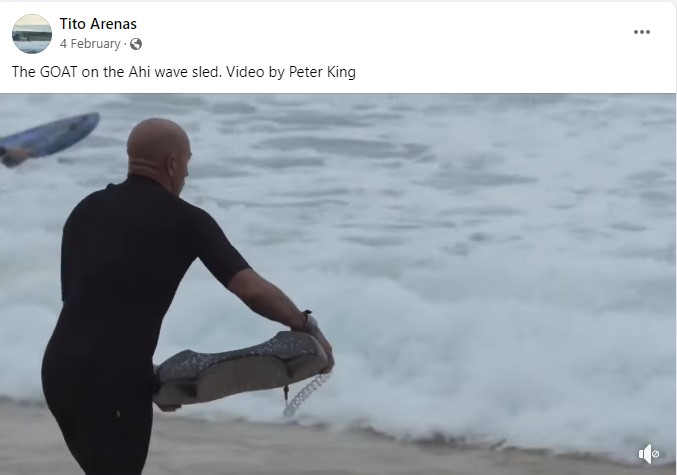
Task: Click the words Peter King in the caption
Action: 322,72
